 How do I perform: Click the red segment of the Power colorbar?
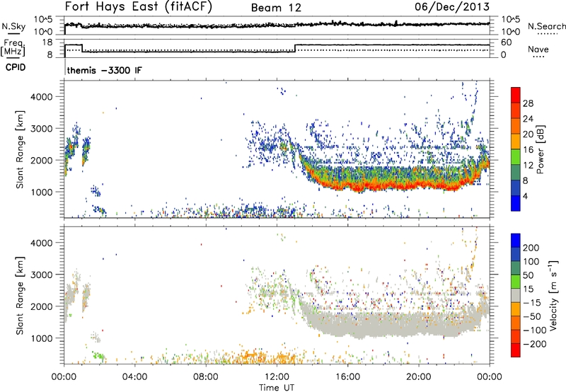(x=516, y=96)
